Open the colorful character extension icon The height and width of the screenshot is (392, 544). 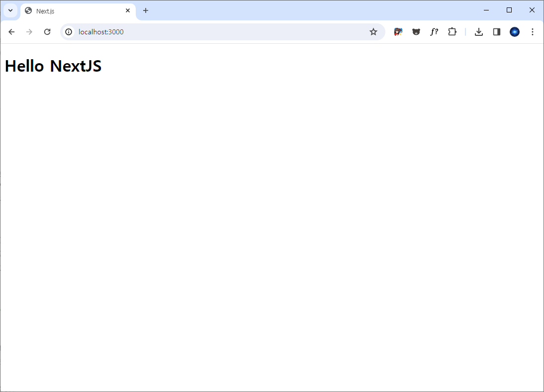point(398,32)
